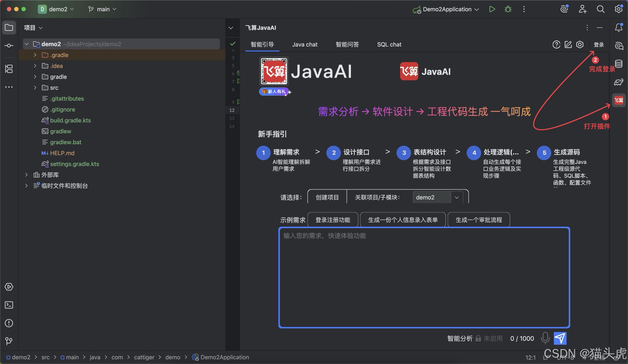Open plugin settings via the hexagon icon
This screenshot has width=628, height=364.
[580, 44]
